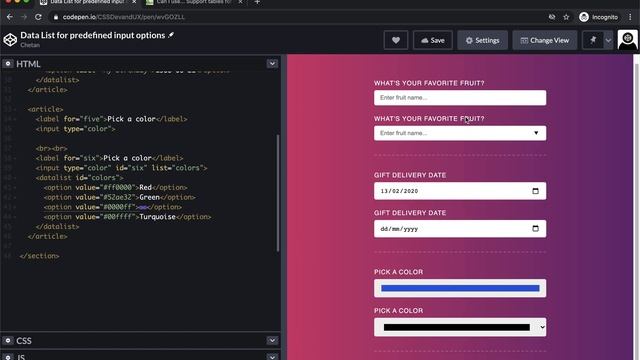This screenshot has width=640, height=360.
Task: Pin this pen with pin icon
Action: [x=593, y=40]
